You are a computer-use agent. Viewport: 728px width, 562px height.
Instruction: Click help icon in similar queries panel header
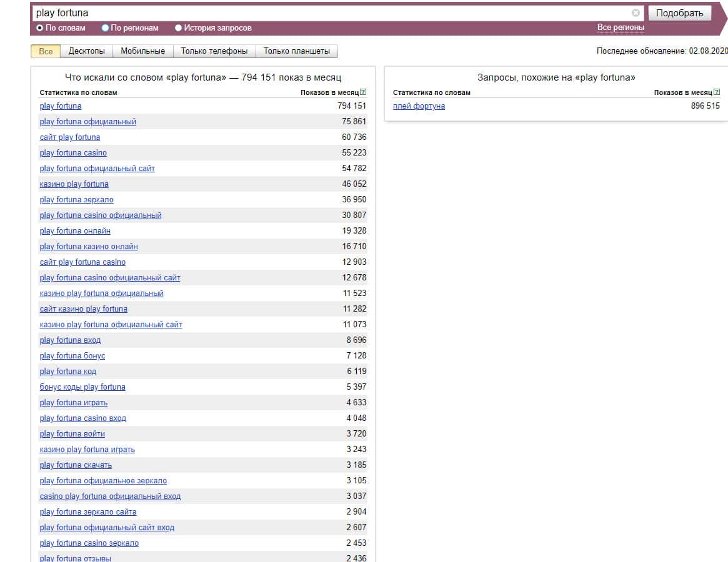click(x=717, y=92)
